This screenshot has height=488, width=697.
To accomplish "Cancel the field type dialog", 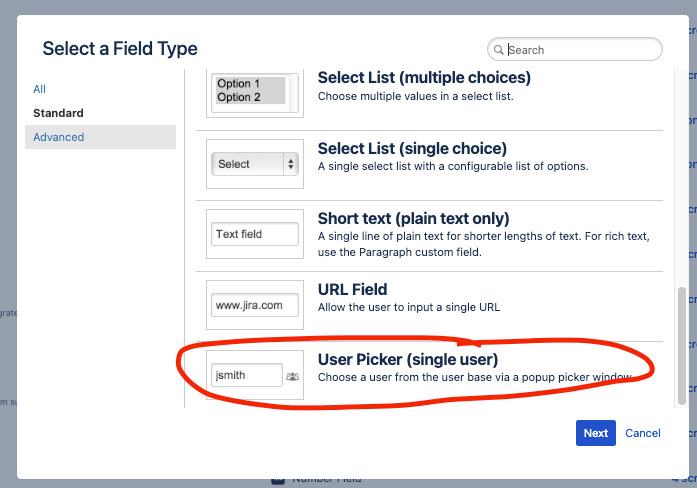I will 643,433.
